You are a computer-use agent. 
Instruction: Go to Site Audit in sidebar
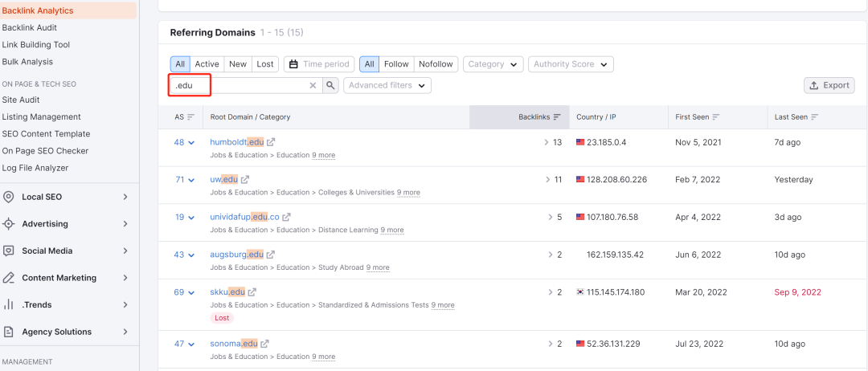[x=21, y=100]
